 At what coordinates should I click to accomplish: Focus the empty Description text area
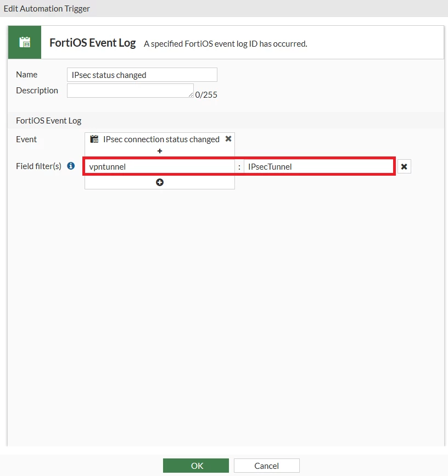tap(130, 91)
